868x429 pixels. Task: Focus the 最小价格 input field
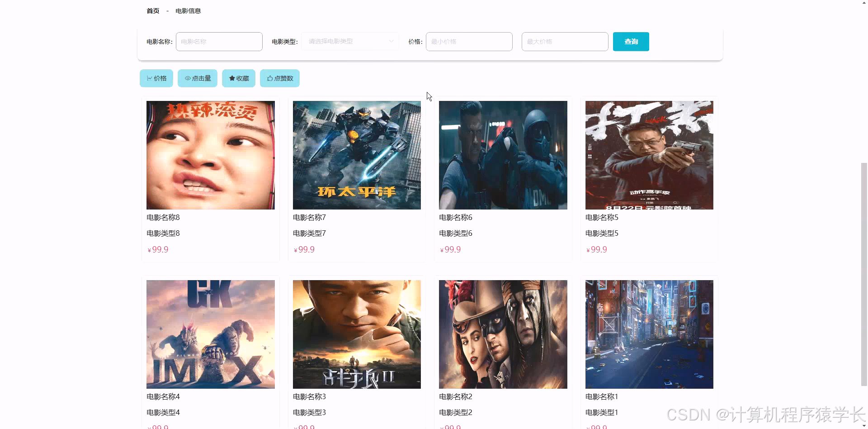point(469,42)
